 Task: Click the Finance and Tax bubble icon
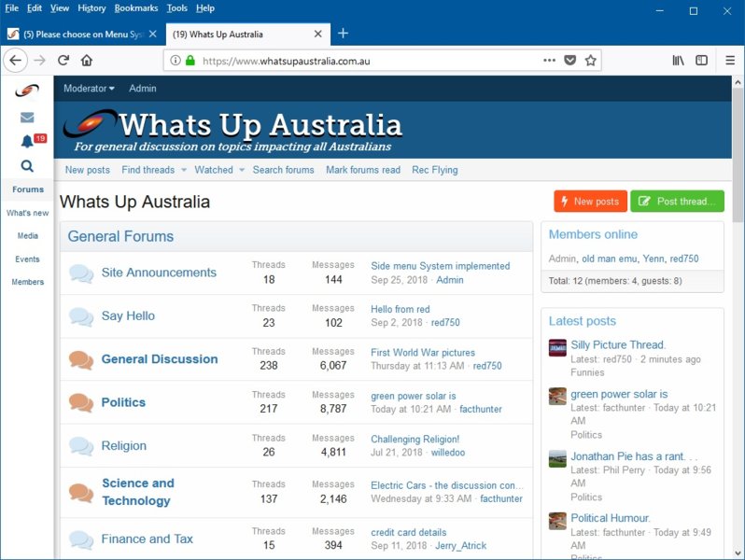tap(81, 539)
